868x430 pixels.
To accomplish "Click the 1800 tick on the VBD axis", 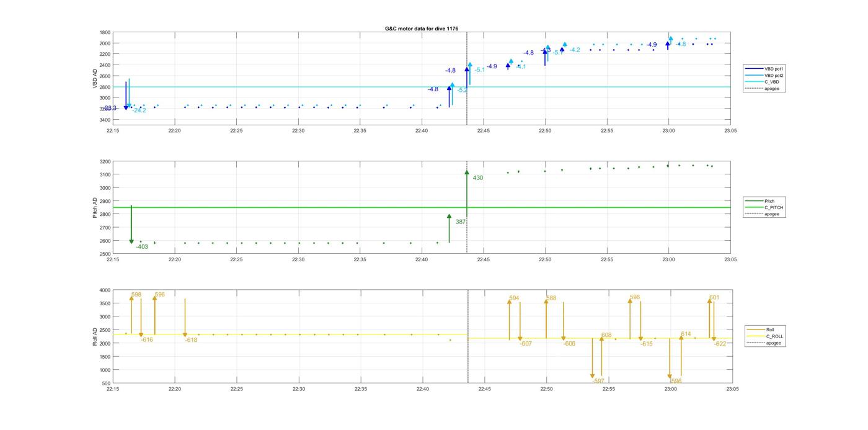I will (x=105, y=32).
